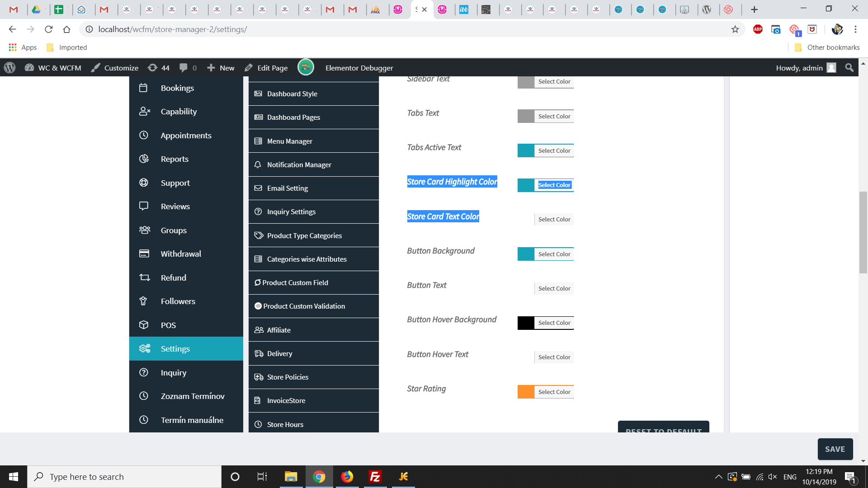This screenshot has width=868, height=488.
Task: Click Star Rating orange color swatch
Action: [526, 392]
